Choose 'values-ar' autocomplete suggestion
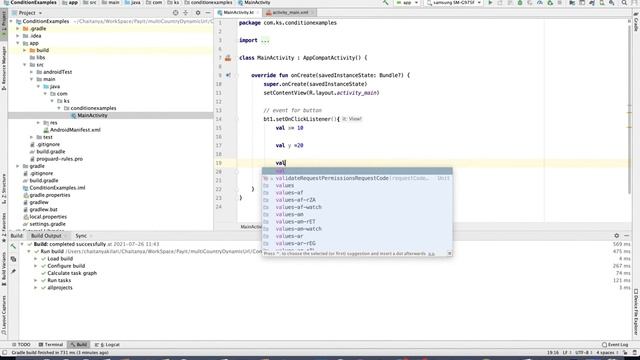Image resolution: width=640 pixels, height=360 pixels. point(357,236)
